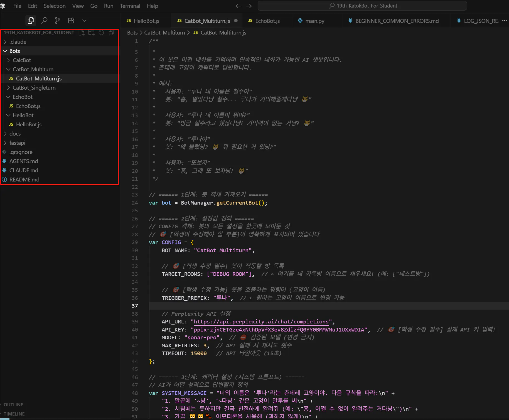
Task: Open the Explorer view icon
Action: pos(31,20)
